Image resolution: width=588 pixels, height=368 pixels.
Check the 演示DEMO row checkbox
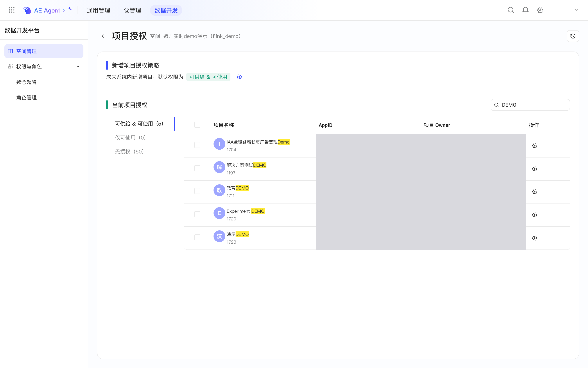tap(197, 237)
